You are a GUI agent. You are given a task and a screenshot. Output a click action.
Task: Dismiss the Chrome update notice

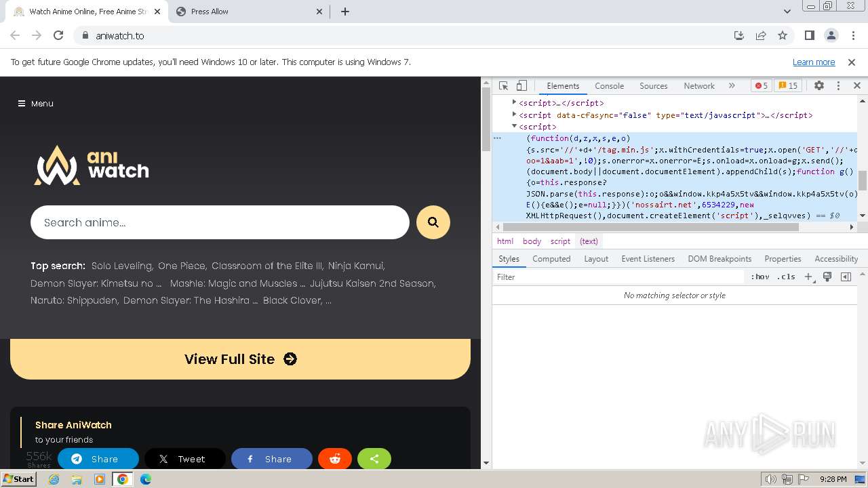pyautogui.click(x=852, y=62)
